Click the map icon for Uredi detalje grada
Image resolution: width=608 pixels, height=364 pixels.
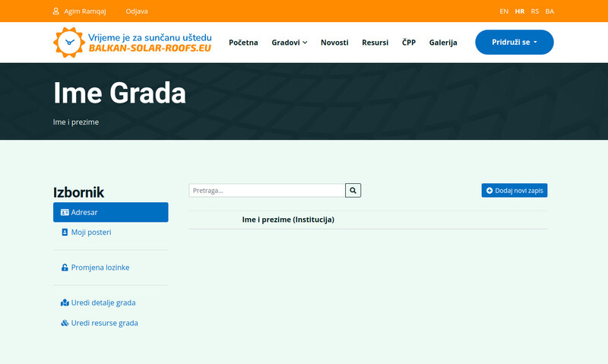click(x=65, y=302)
